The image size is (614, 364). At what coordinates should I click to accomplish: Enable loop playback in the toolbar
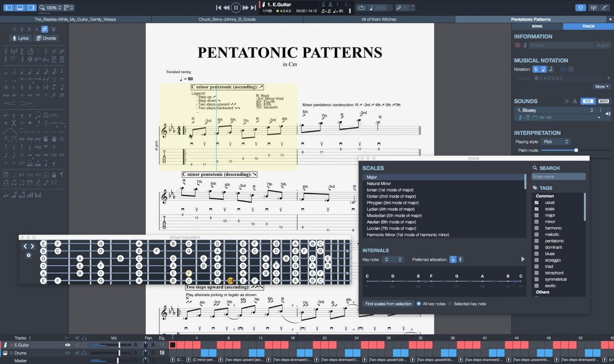point(361,7)
